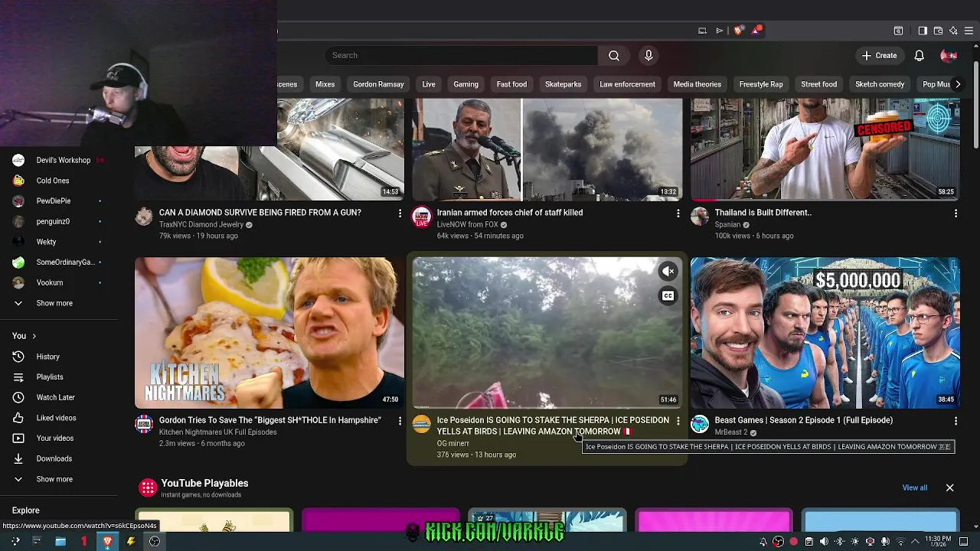This screenshot has width=980, height=551.
Task: Expand the You section chevron
Action: pyautogui.click(x=34, y=336)
